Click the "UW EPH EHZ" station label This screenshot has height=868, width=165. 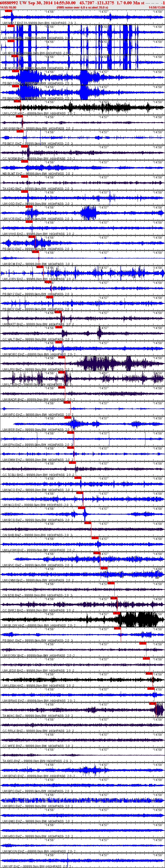click(x=13, y=445)
